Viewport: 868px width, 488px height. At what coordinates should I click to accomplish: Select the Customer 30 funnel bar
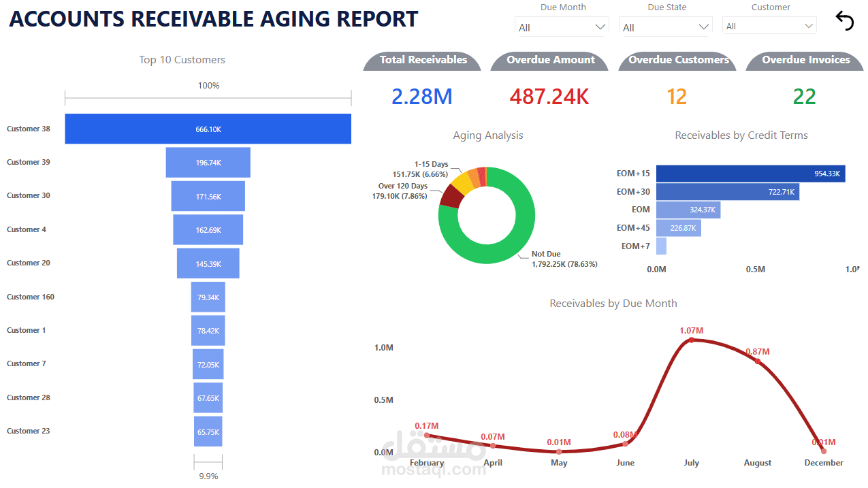pos(208,196)
